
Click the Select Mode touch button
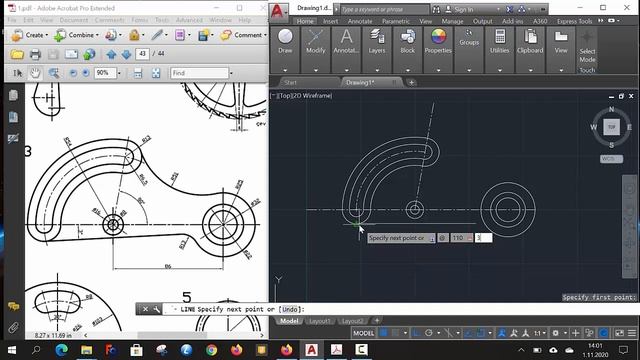point(587,46)
